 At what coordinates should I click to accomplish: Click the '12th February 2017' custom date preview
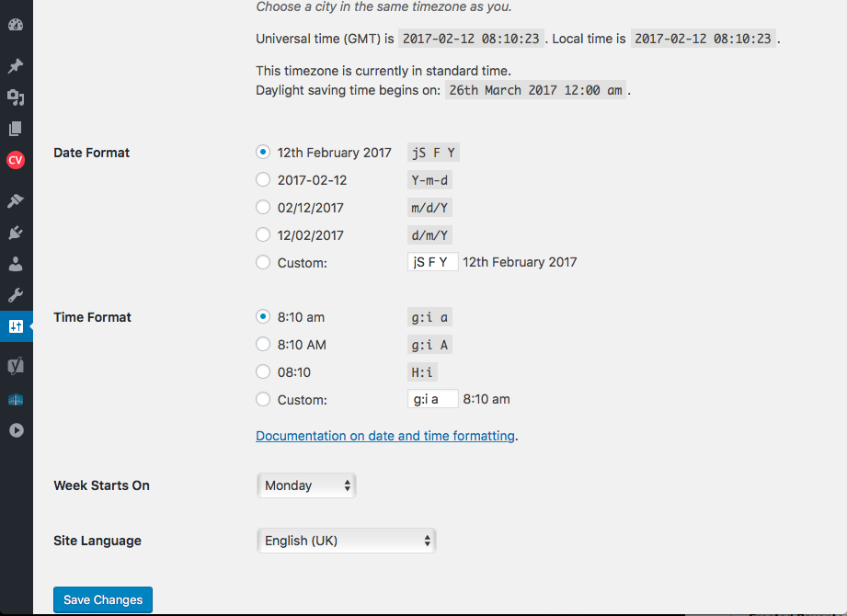(520, 262)
